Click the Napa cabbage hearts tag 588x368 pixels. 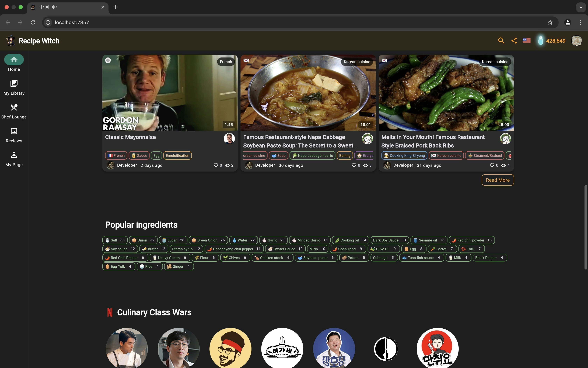(313, 156)
